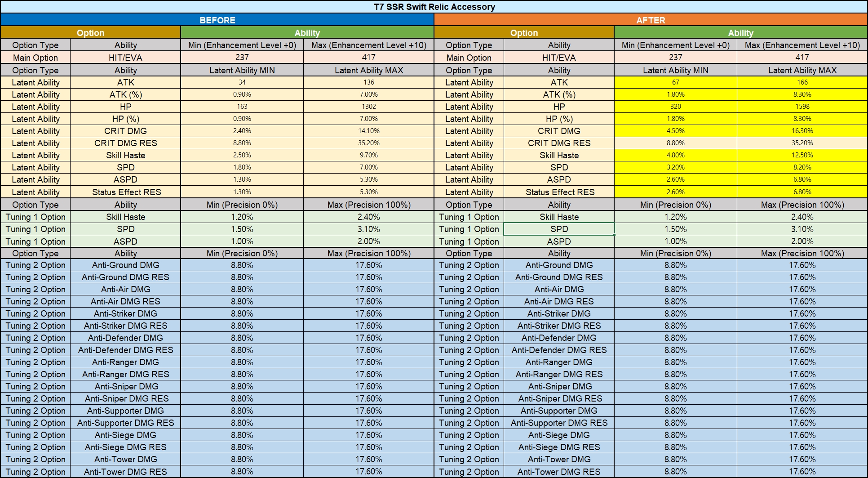Click the AFTER latent SPD 3.20% cell
Screen dimensions: 868x478
pyautogui.click(x=675, y=167)
